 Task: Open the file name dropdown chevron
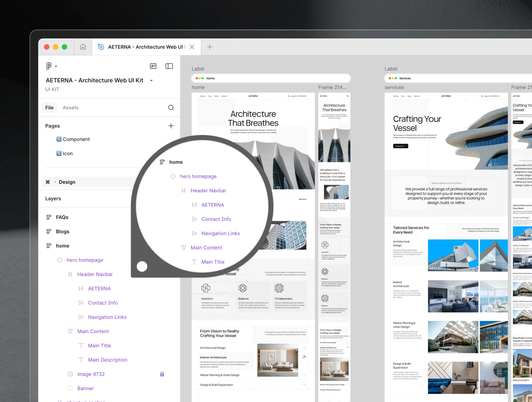(151, 80)
